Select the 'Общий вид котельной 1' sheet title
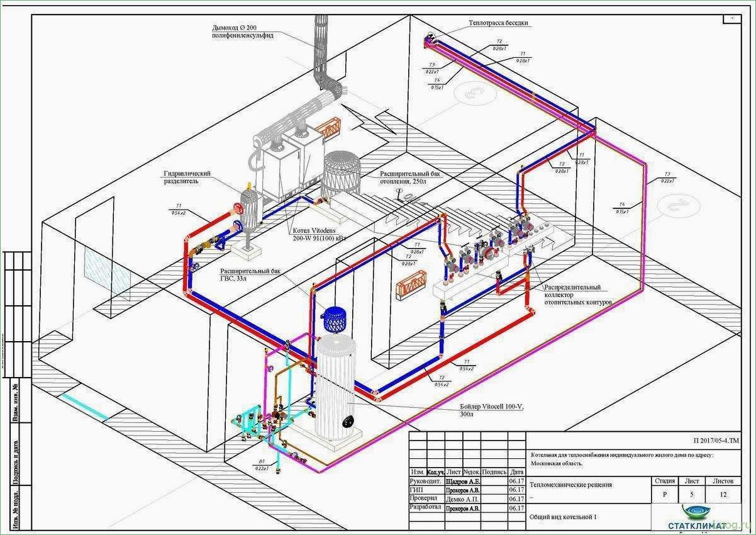 [x=563, y=517]
